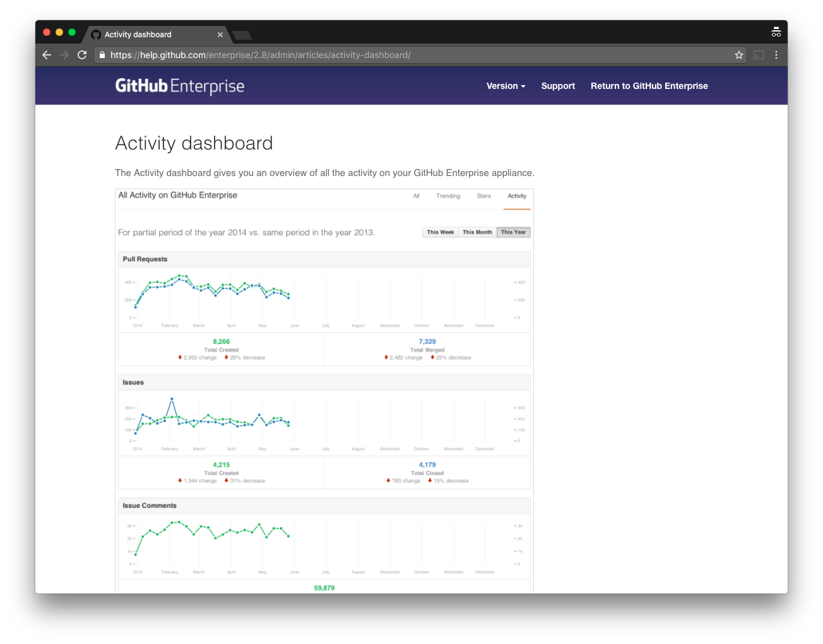Image resolution: width=823 pixels, height=644 pixels.
Task: Click the browser forward arrow
Action: point(64,55)
